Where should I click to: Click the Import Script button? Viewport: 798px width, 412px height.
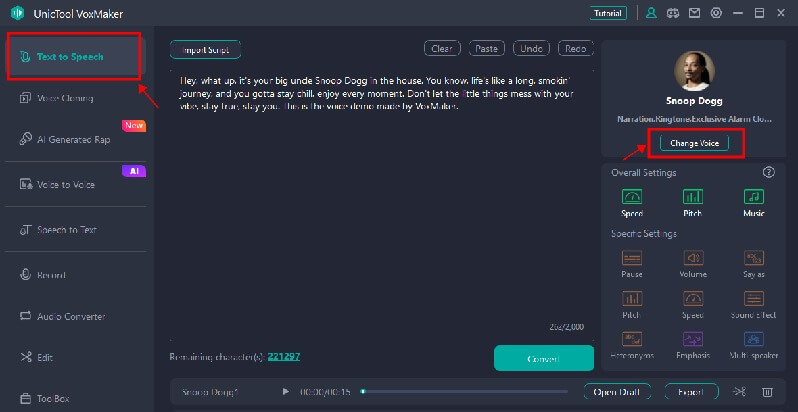click(x=205, y=50)
